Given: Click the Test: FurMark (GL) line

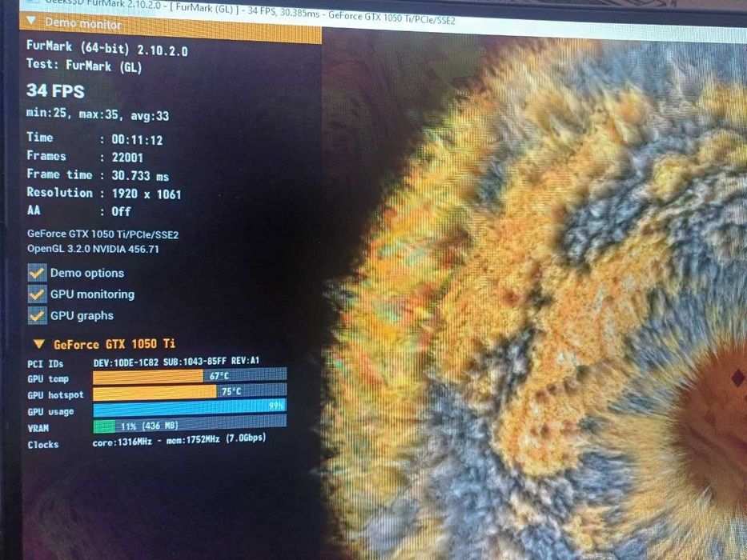Looking at the screenshot, I should coord(84,65).
